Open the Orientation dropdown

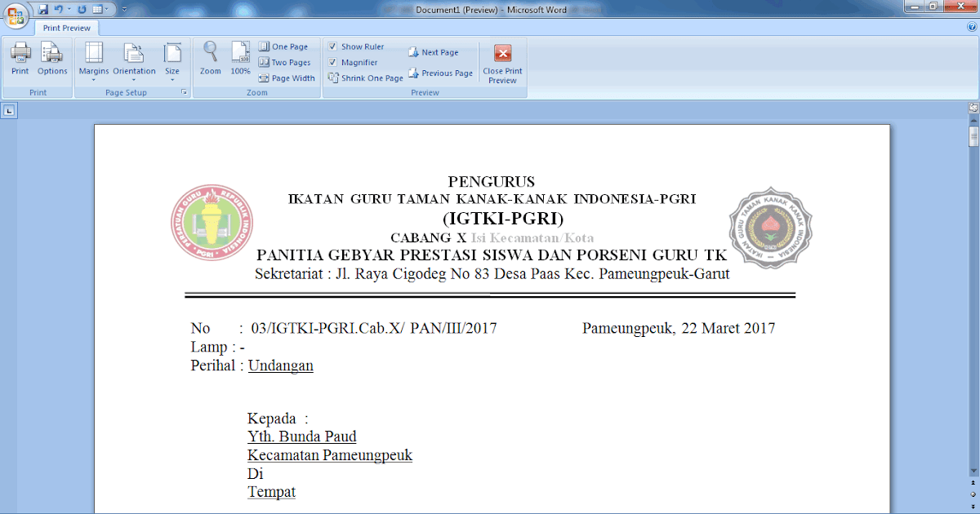tap(134, 62)
